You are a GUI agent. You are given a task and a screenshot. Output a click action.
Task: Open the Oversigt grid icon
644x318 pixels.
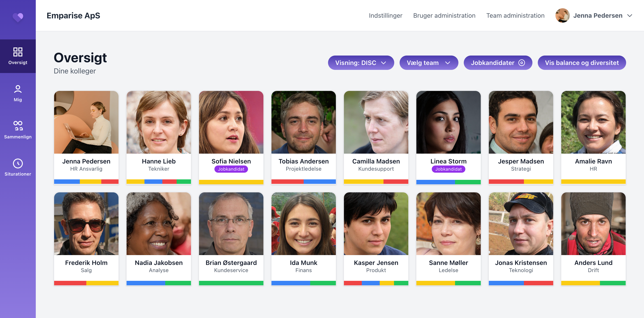click(18, 52)
